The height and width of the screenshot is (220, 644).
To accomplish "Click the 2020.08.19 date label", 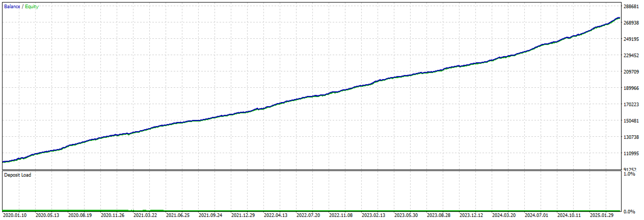I will 80,216.
